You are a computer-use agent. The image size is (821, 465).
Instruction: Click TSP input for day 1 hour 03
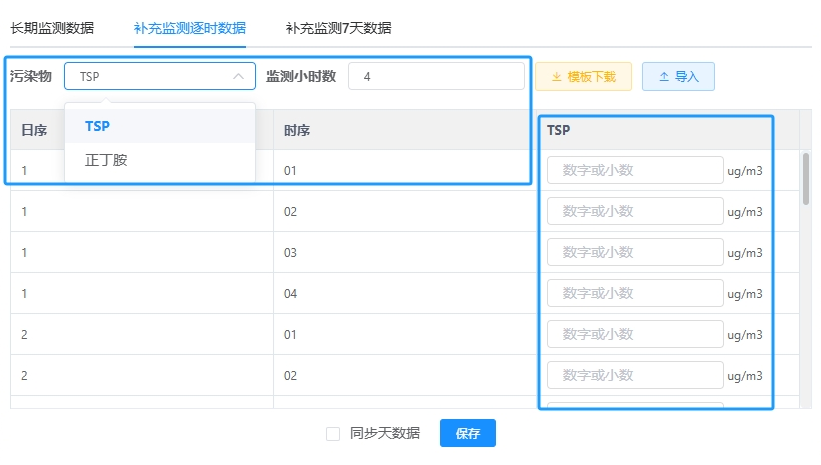click(635, 252)
